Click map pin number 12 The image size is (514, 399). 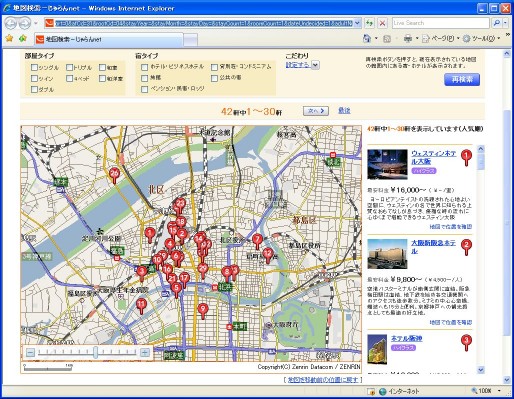tap(268, 255)
